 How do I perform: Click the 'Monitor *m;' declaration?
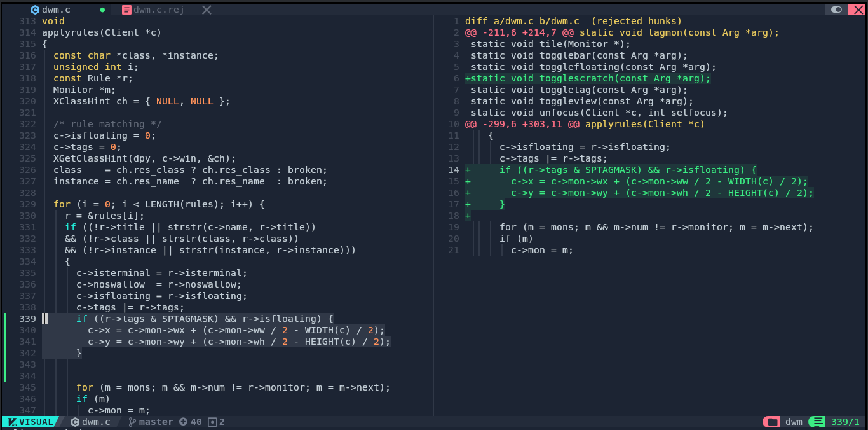coord(85,90)
